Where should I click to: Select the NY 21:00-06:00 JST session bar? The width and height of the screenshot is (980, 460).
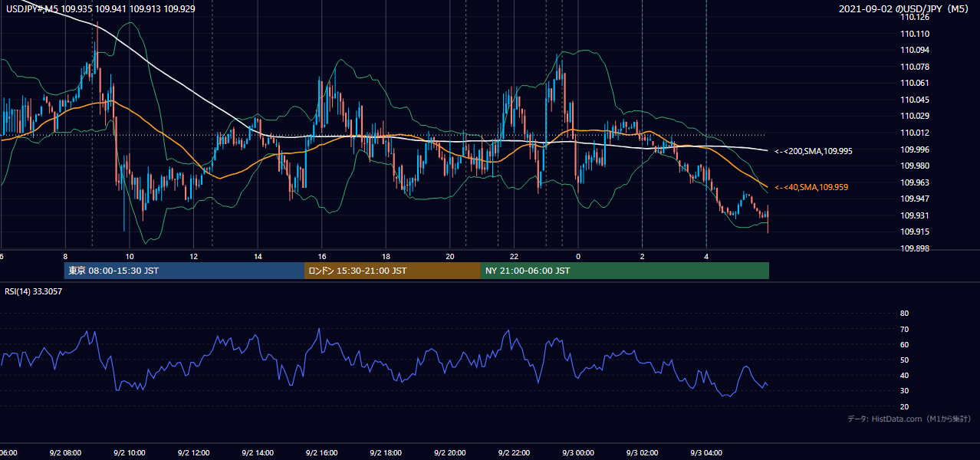[x=625, y=271]
